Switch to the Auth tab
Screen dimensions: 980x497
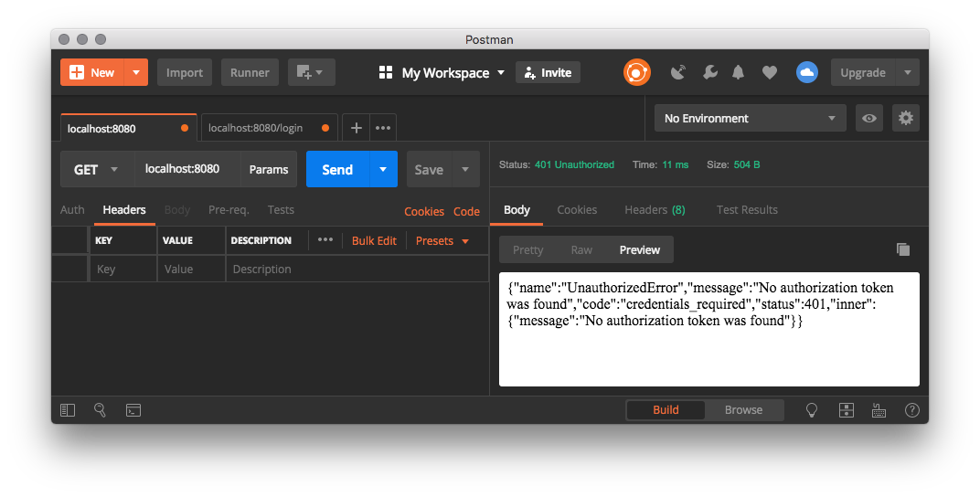(x=72, y=210)
